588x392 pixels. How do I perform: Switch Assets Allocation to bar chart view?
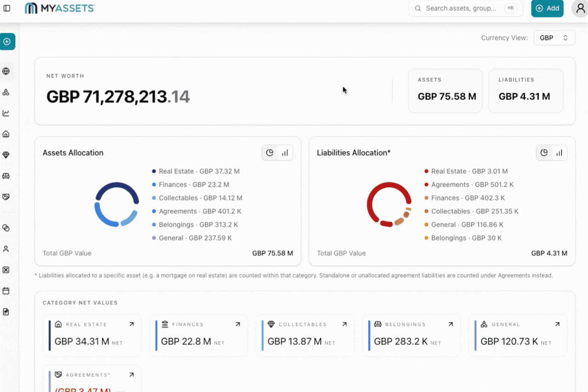[x=285, y=153]
